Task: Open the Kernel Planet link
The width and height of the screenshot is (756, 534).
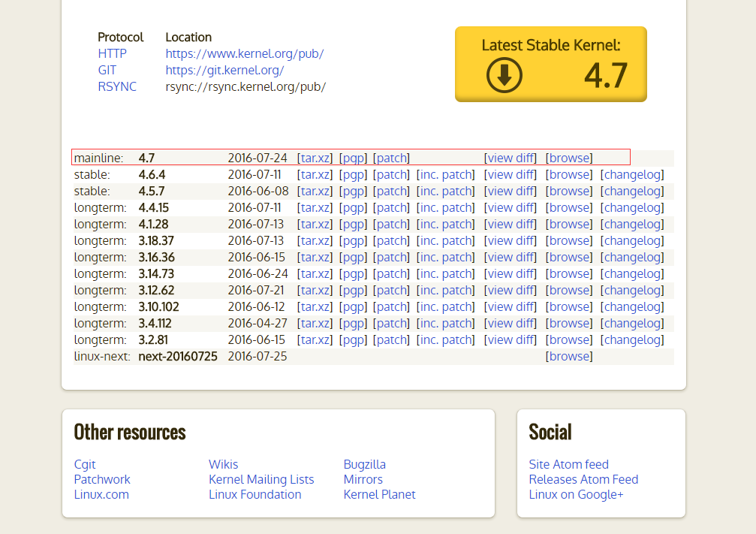Action: [379, 494]
